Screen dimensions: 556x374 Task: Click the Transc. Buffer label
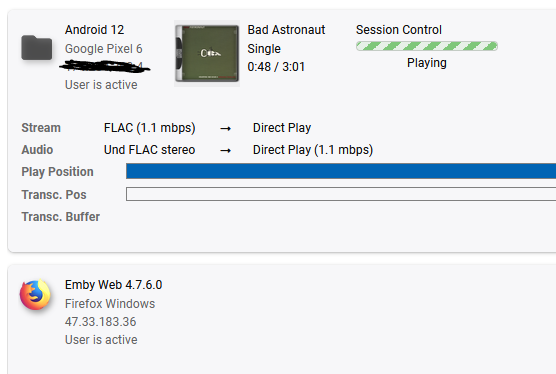pyautogui.click(x=61, y=217)
